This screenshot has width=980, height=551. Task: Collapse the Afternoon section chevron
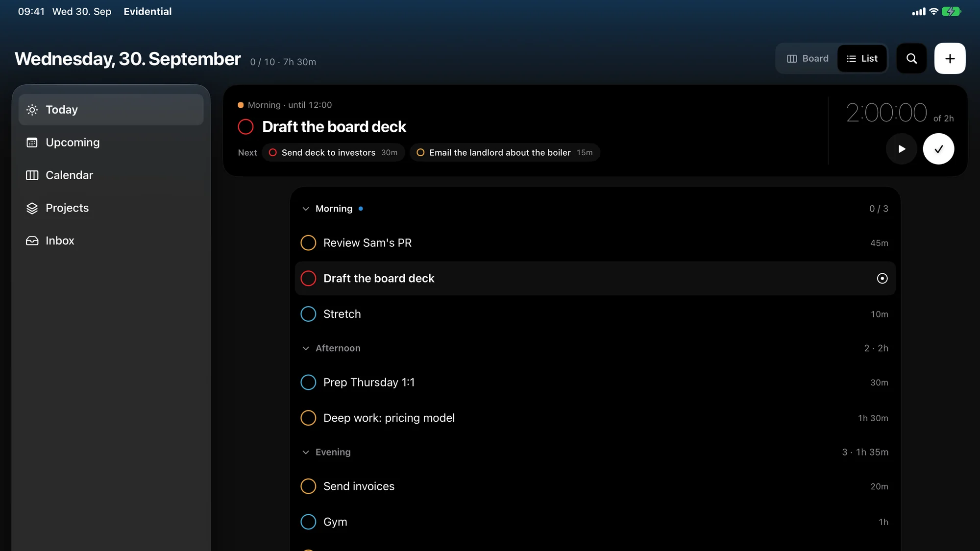pyautogui.click(x=306, y=348)
